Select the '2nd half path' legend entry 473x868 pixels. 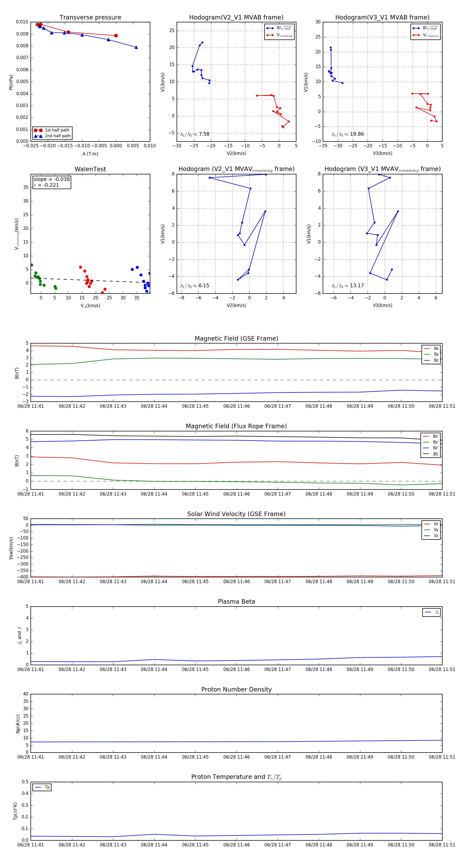point(52,136)
